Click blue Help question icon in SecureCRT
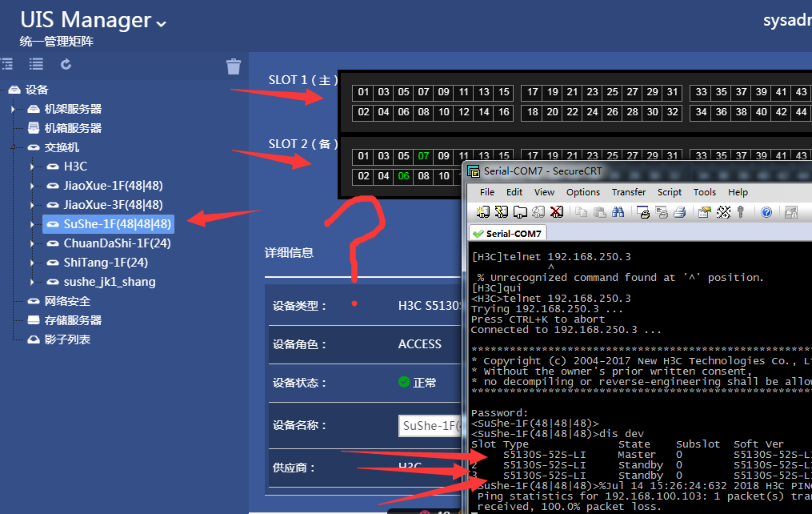Image resolution: width=812 pixels, height=514 pixels. (766, 212)
